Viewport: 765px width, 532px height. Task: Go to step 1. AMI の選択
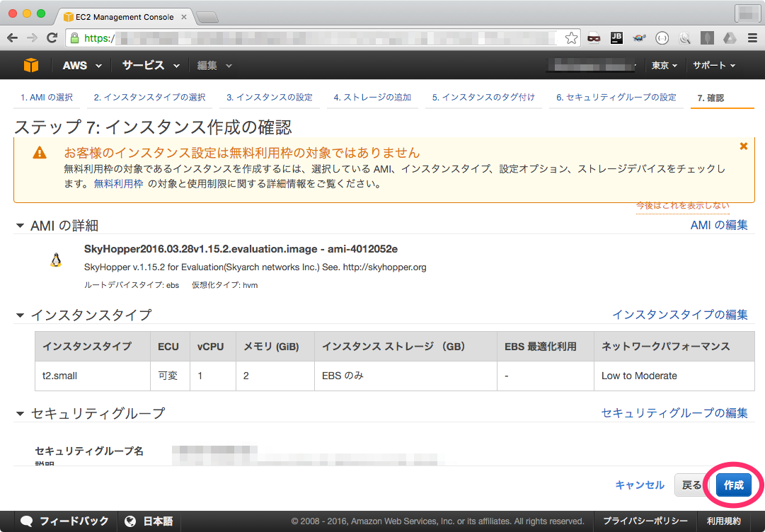pos(46,98)
